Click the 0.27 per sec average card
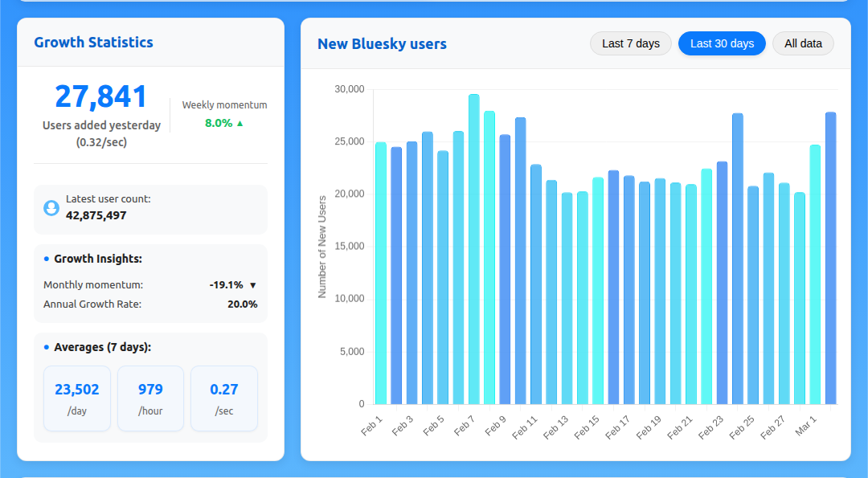The height and width of the screenshot is (478, 868). (224, 398)
